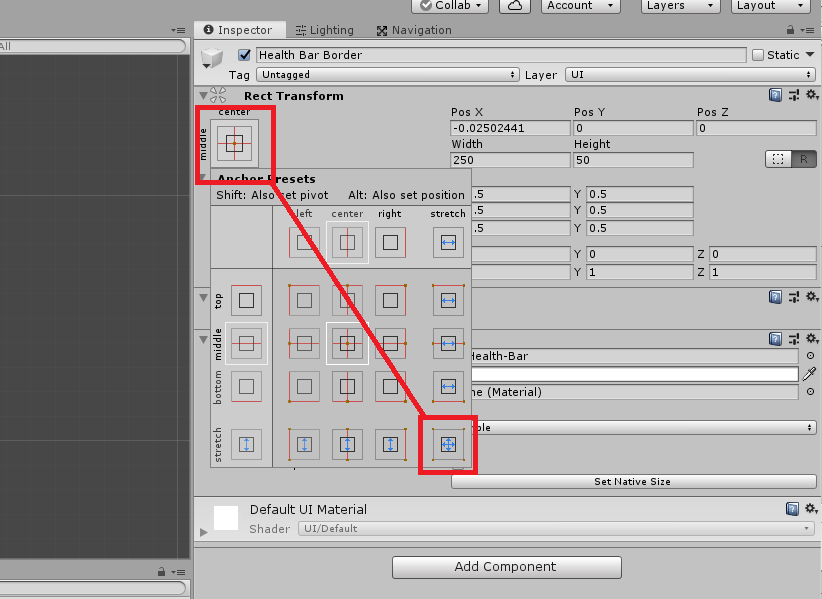Open the cloud services icon
Screen dimensions: 822x599
click(x=514, y=6)
